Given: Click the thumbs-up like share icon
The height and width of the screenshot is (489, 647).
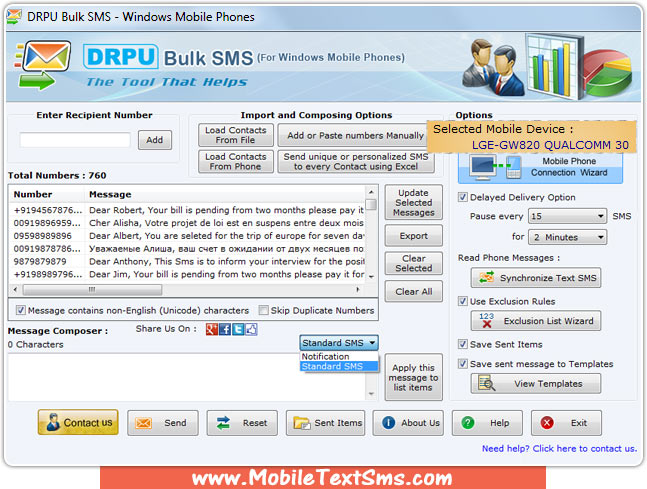Looking at the screenshot, I should click(x=251, y=329).
